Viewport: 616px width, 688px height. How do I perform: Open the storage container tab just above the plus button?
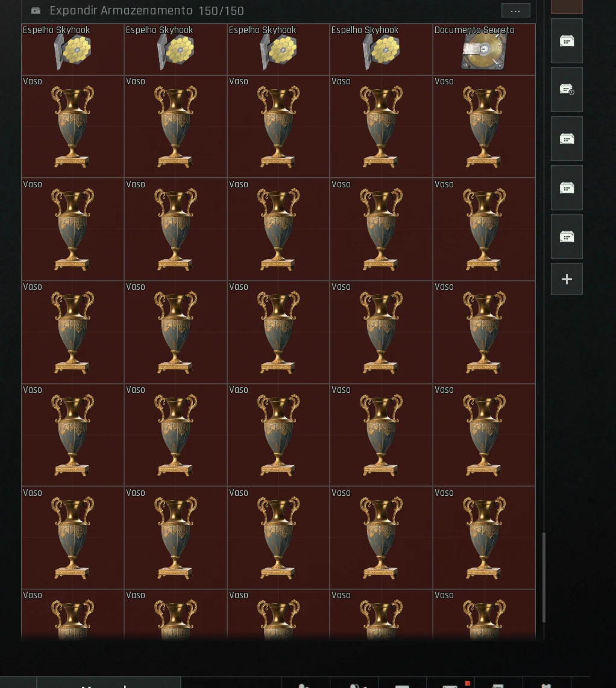click(x=567, y=237)
